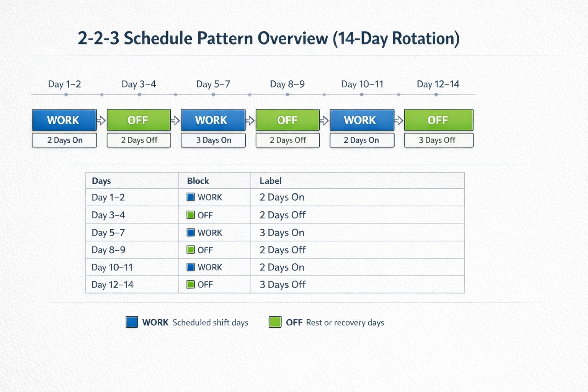
Task: Click the 'Label' table column header
Action: click(x=271, y=181)
